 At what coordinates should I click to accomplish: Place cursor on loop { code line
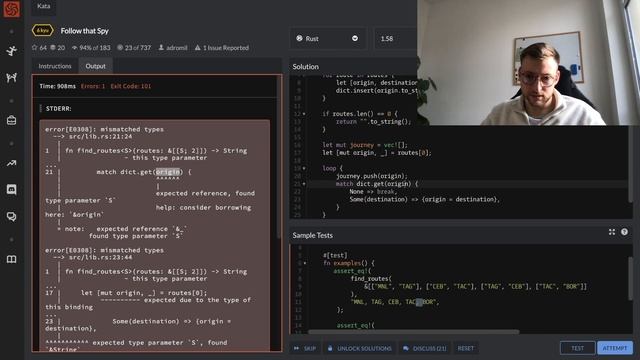(333, 168)
